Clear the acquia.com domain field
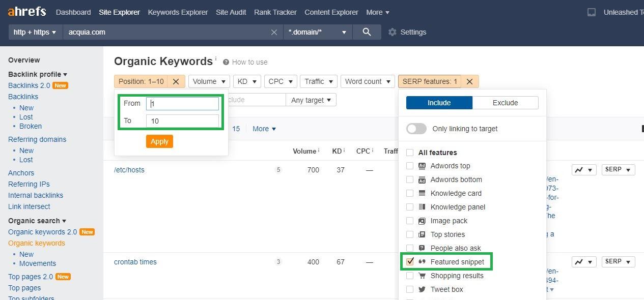This screenshot has width=644, height=300. [274, 32]
